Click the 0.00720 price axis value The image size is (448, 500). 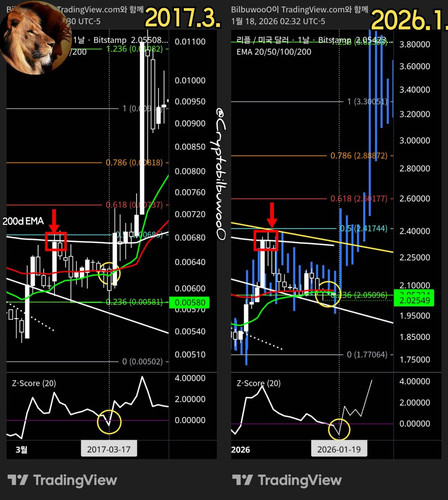pos(190,214)
